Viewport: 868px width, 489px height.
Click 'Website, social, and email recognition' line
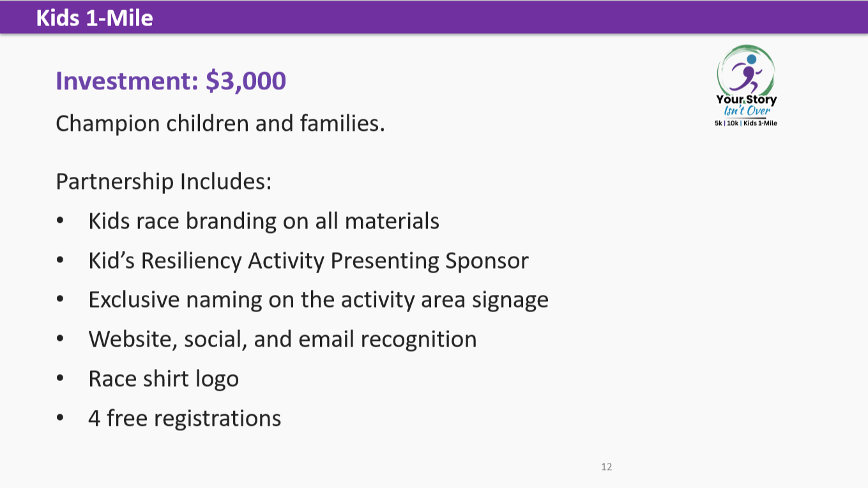[282, 339]
